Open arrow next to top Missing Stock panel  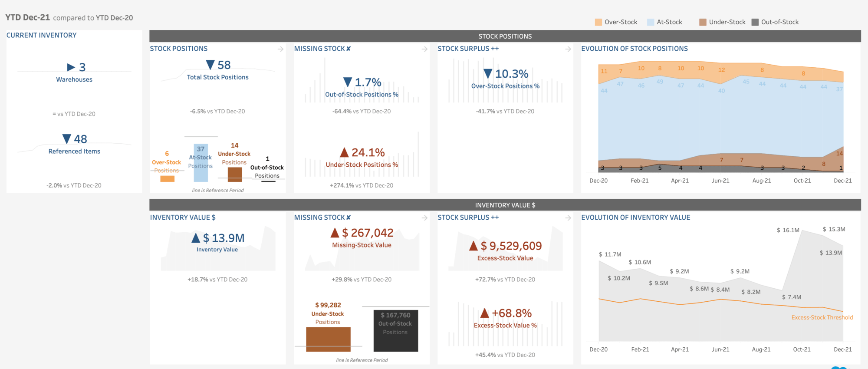(424, 49)
